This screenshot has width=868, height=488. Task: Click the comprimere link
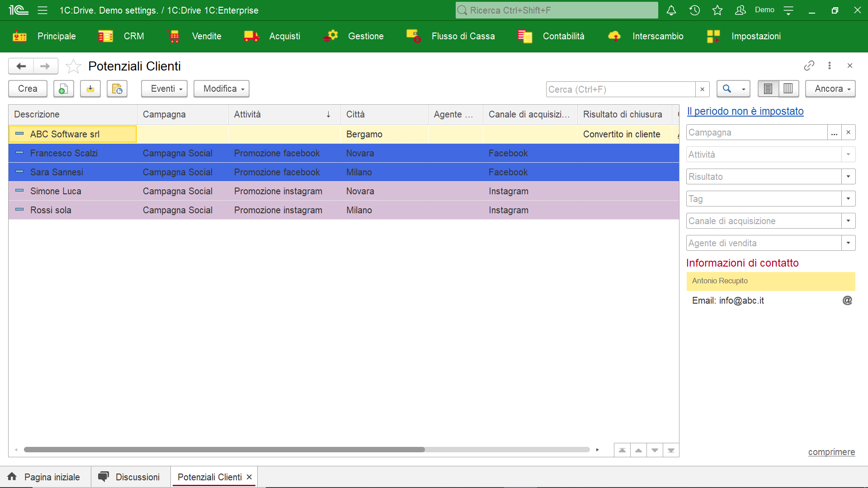[x=831, y=452]
